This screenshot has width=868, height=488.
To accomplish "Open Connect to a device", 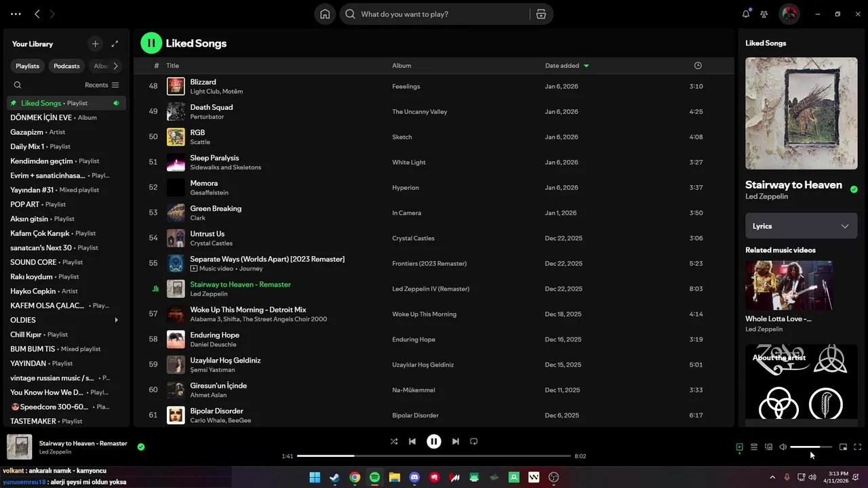I will (x=768, y=447).
